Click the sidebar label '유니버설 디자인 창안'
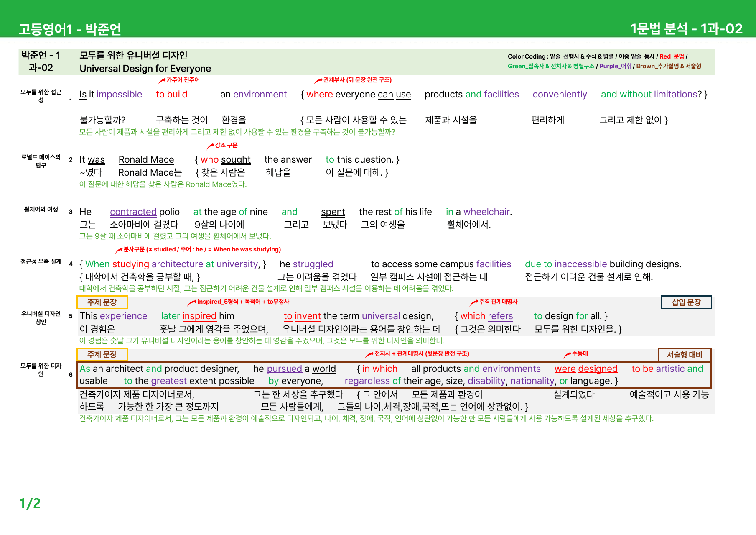756x535 pixels. click(x=41, y=317)
